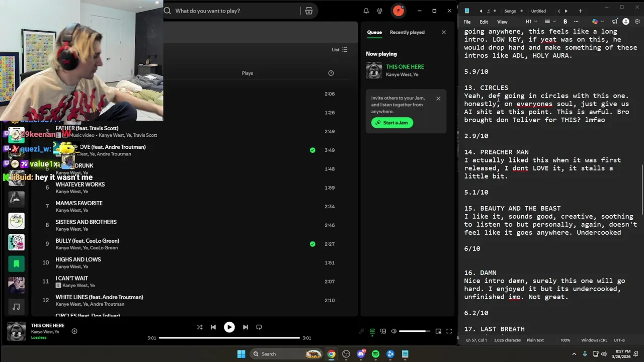Image resolution: width=644 pixels, height=362 pixels.
Task: Adjust the Spotify volume slider
Action: click(415, 331)
